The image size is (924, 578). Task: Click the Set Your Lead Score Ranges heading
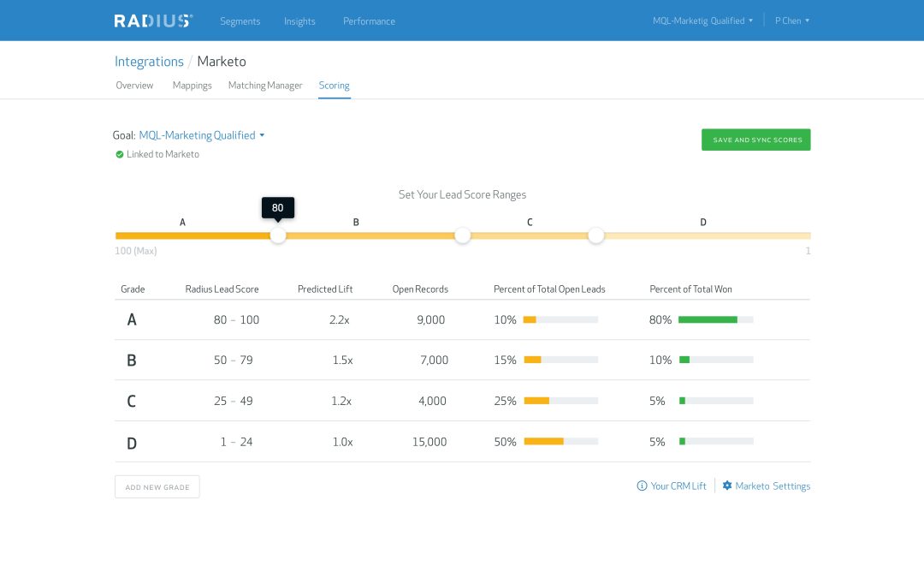point(462,194)
